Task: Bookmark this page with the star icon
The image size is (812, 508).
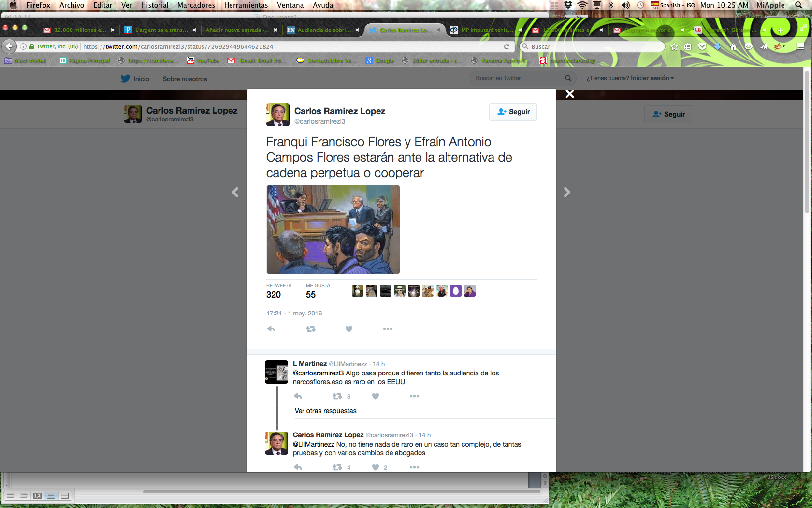Action: tap(674, 47)
